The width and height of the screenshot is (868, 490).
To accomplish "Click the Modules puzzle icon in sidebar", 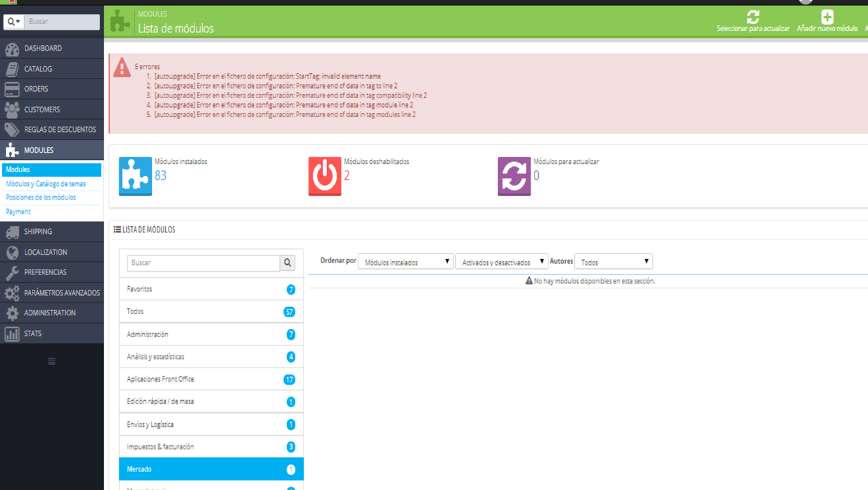I will (12, 150).
